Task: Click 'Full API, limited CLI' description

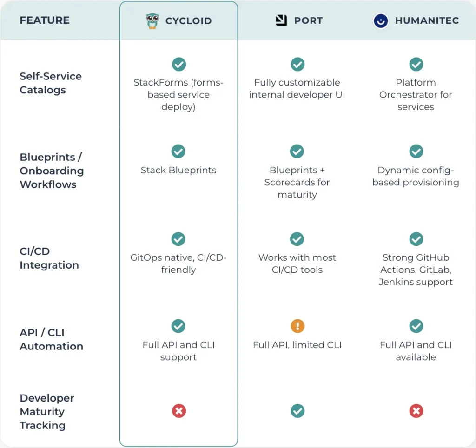Action: [297, 345]
